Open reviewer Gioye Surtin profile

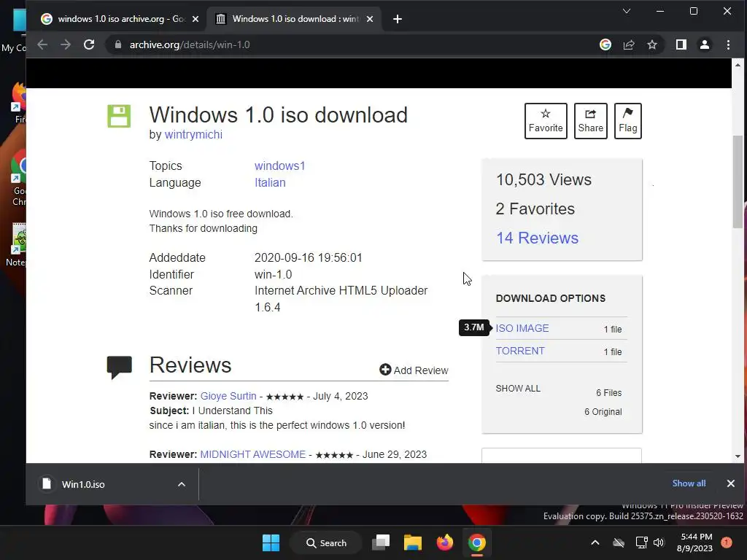(x=228, y=396)
